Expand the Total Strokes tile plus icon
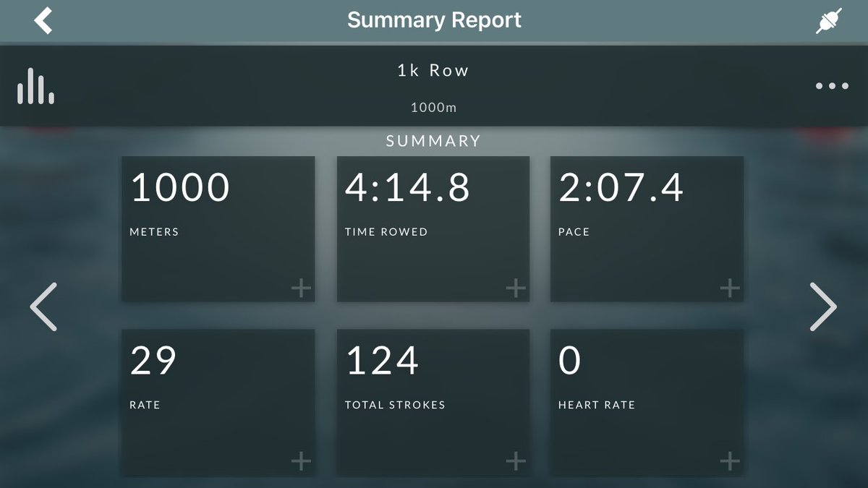Viewport: 868px width, 488px height. 516,461
